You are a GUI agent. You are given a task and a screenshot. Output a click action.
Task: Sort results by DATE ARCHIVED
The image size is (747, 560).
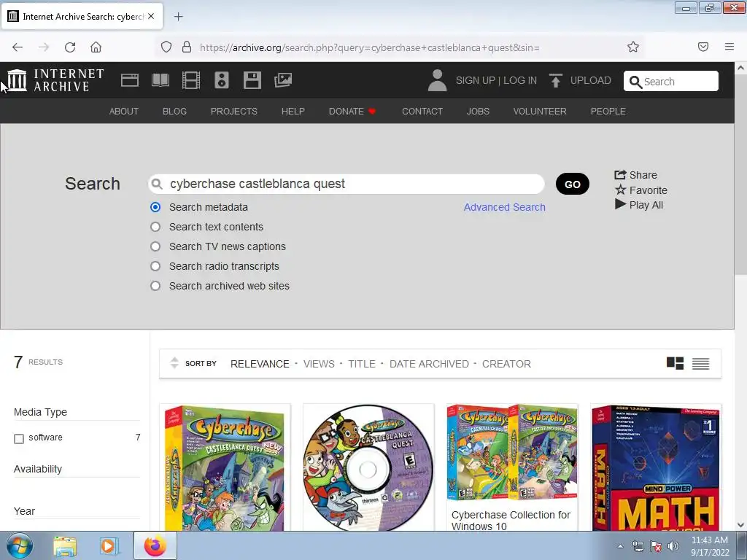point(429,364)
